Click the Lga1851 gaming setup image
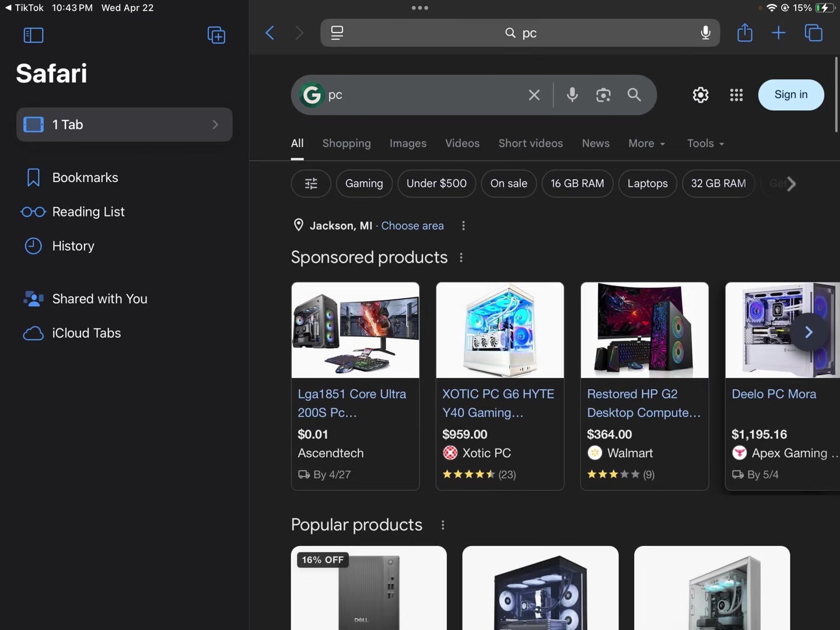 pos(355,330)
